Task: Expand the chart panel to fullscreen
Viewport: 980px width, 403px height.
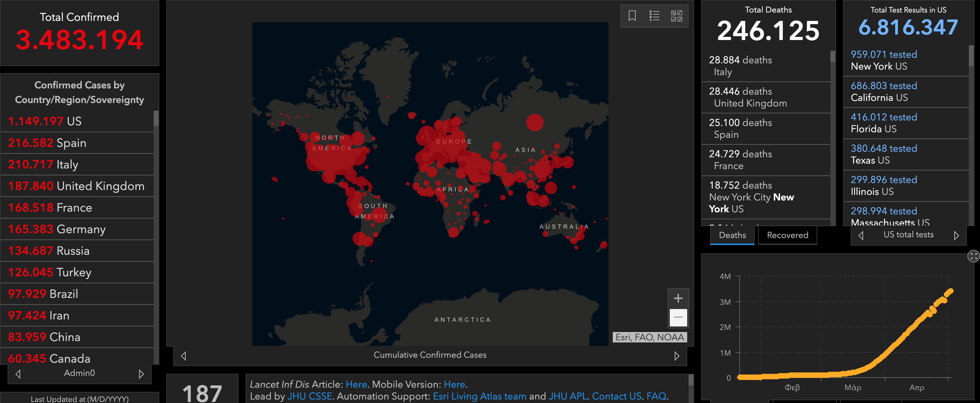Action: (973, 256)
